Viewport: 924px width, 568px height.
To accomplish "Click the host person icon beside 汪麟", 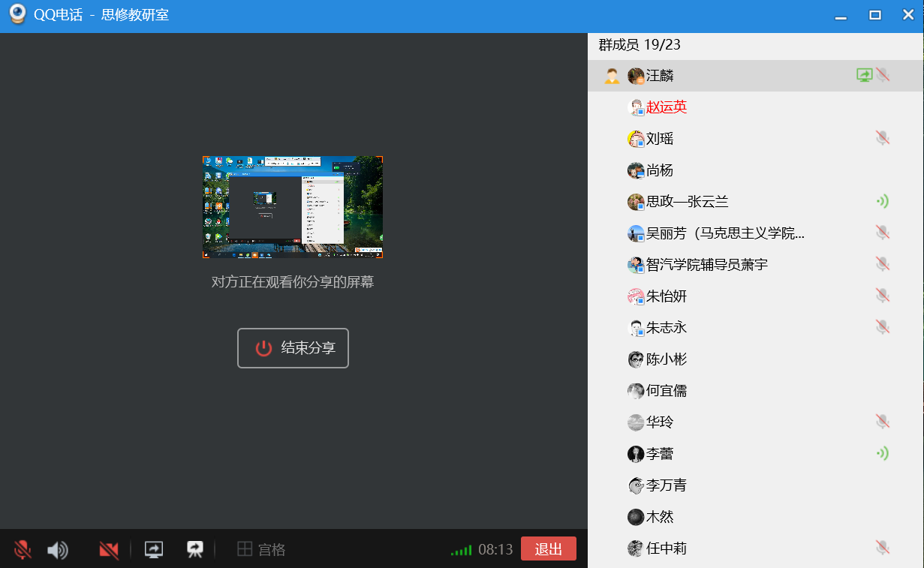I will (612, 76).
